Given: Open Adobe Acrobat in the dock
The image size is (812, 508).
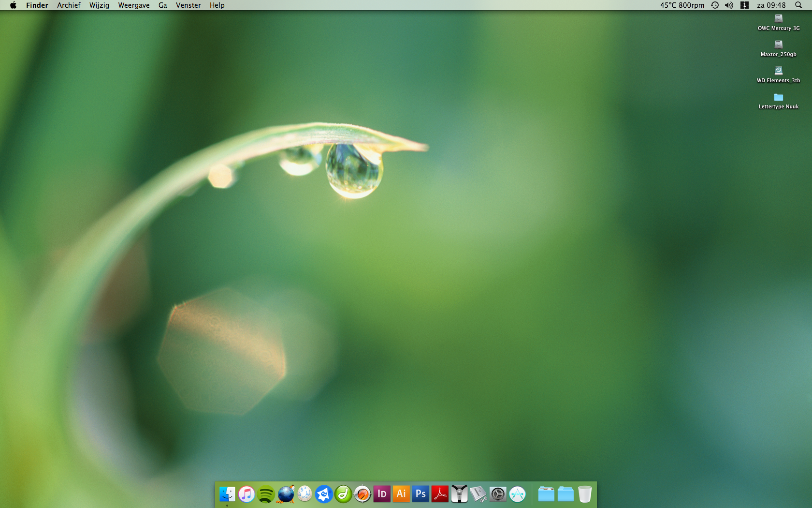Looking at the screenshot, I should 440,494.
